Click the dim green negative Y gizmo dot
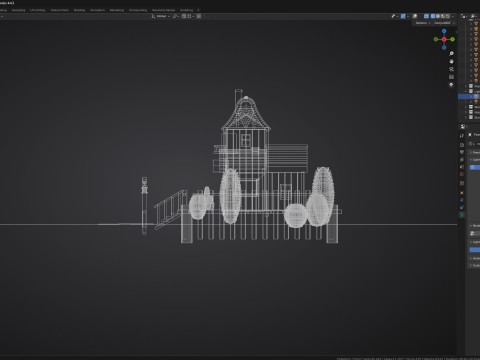Viewport: 480px width, 360px height. pyautogui.click(x=436, y=39)
